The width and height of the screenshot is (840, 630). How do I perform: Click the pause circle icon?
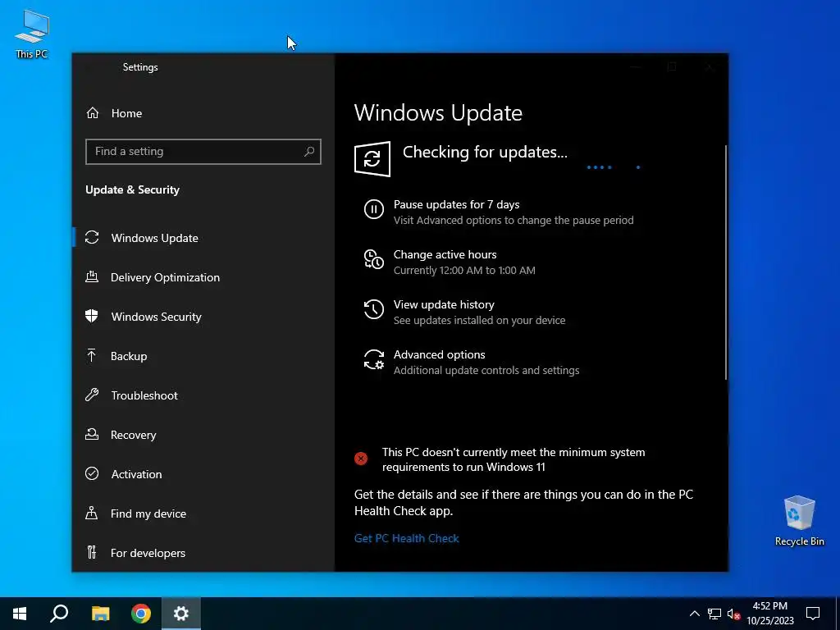pos(374,209)
